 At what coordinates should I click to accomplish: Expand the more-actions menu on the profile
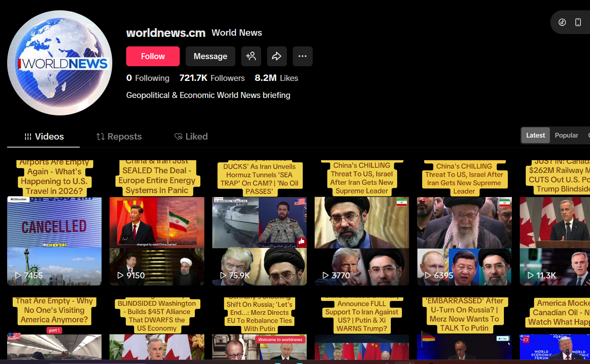click(302, 56)
